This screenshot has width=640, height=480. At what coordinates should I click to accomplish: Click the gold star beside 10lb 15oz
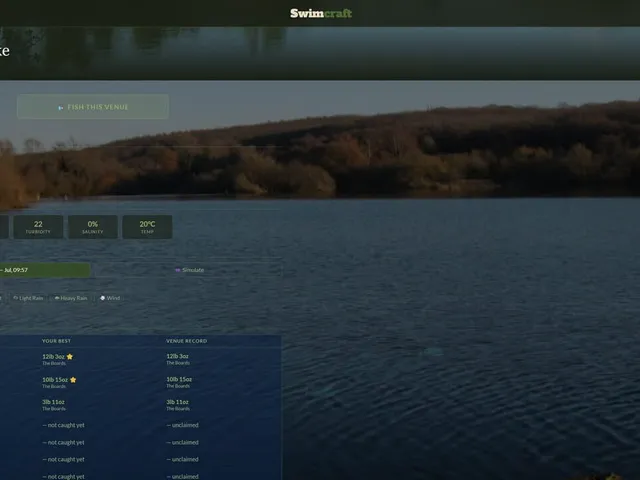click(73, 380)
